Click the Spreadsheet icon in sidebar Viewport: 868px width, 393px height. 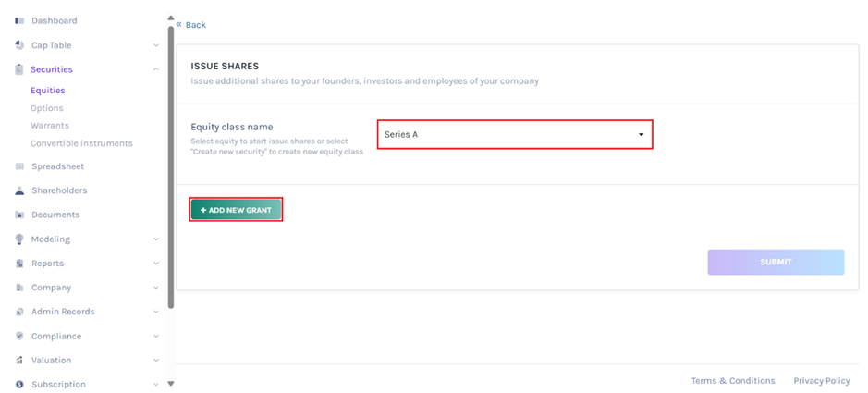19,166
